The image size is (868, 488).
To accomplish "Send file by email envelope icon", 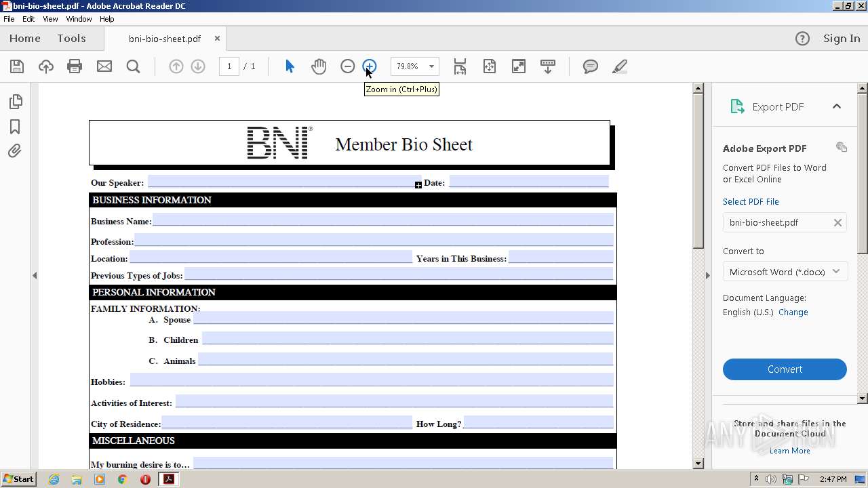I will coord(104,66).
